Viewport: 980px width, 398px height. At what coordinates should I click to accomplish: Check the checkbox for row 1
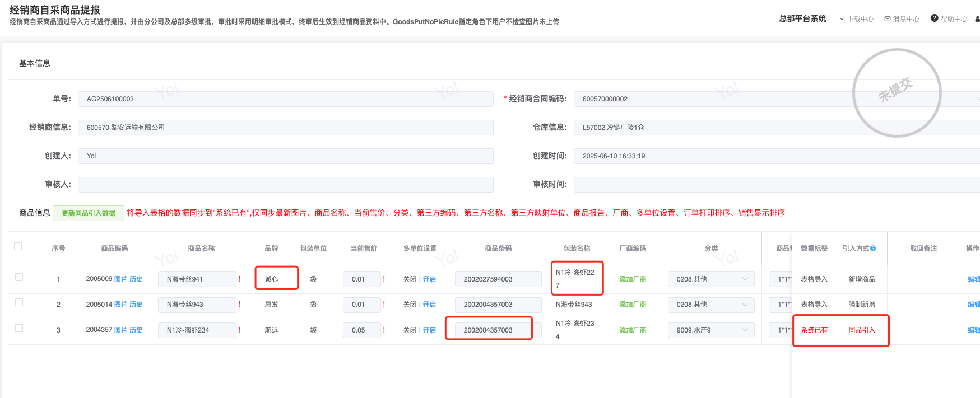tap(19, 277)
